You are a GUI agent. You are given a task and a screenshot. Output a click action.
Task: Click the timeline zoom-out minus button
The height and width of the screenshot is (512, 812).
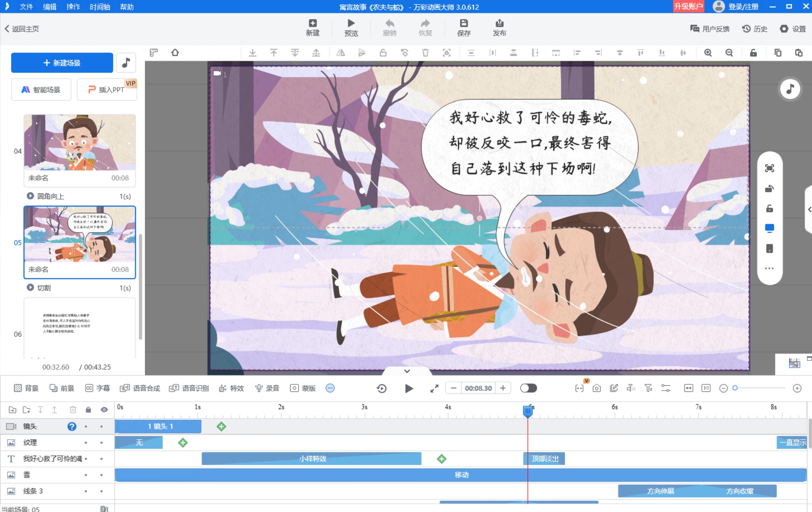click(724, 388)
